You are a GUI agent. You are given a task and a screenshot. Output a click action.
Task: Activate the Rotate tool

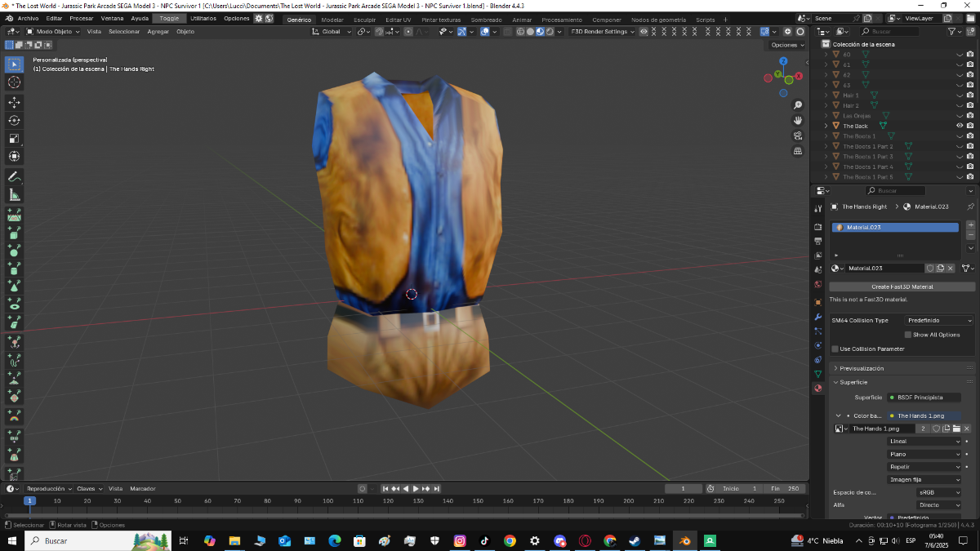[x=14, y=121]
